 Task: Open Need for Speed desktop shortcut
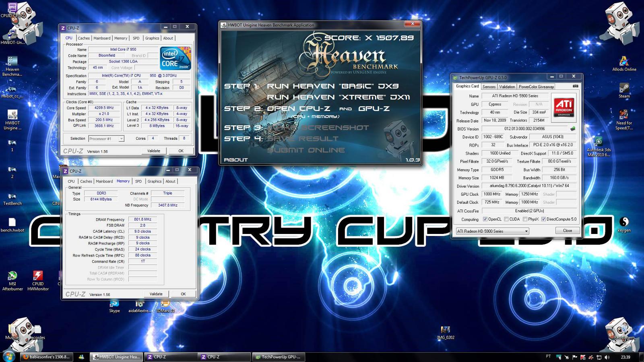(624, 120)
